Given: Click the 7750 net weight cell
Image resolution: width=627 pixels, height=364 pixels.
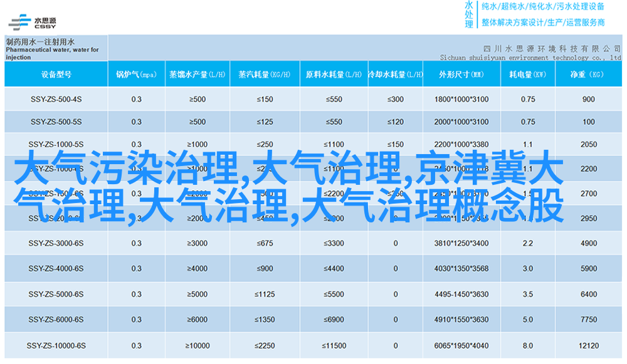Looking at the screenshot, I should click(x=589, y=320).
